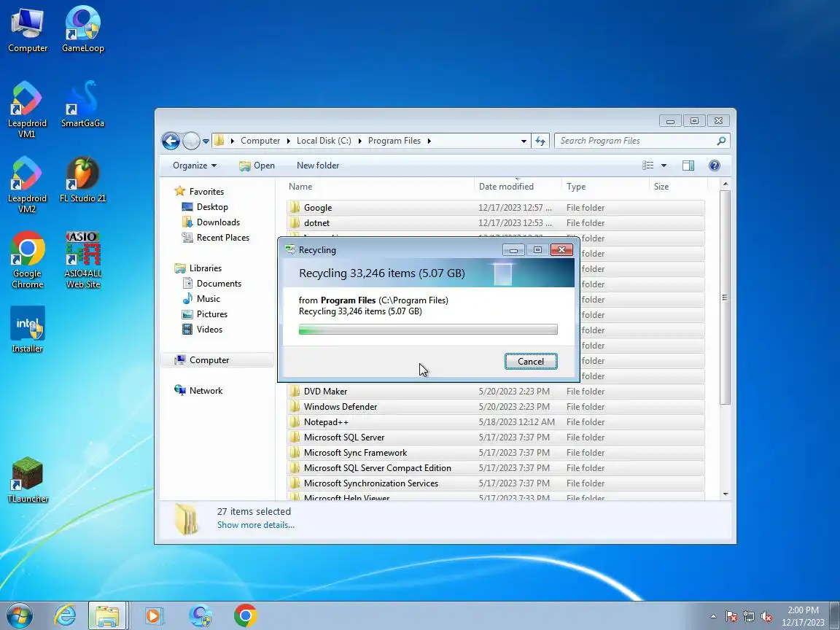Open Windows Media Player from the taskbar
Viewport: 840px width, 630px height.
pyautogui.click(x=153, y=615)
